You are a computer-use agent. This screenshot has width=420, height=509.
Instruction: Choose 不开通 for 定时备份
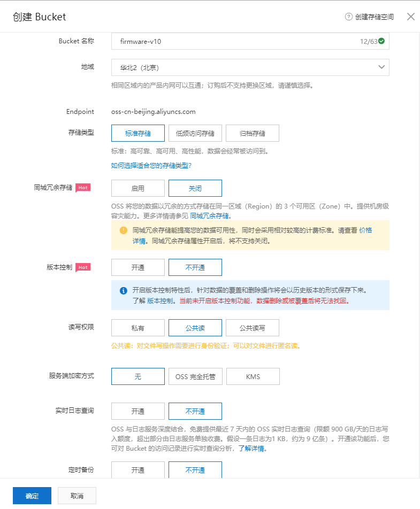point(195,470)
